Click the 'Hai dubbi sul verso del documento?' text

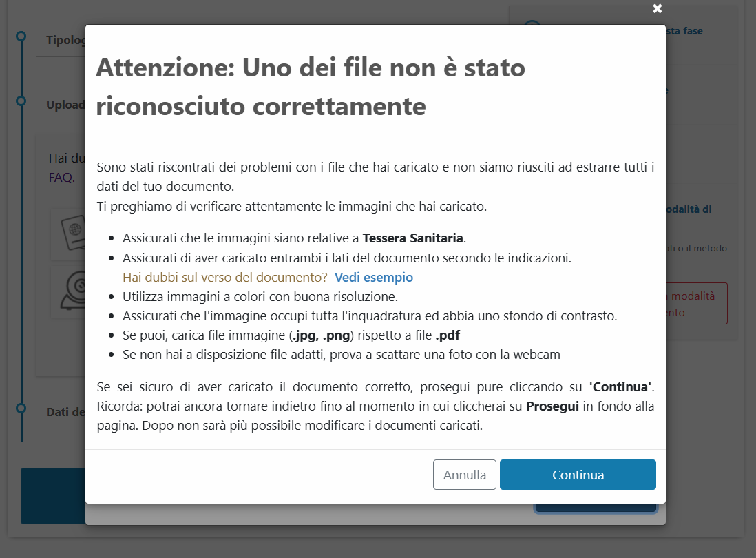[x=224, y=278]
